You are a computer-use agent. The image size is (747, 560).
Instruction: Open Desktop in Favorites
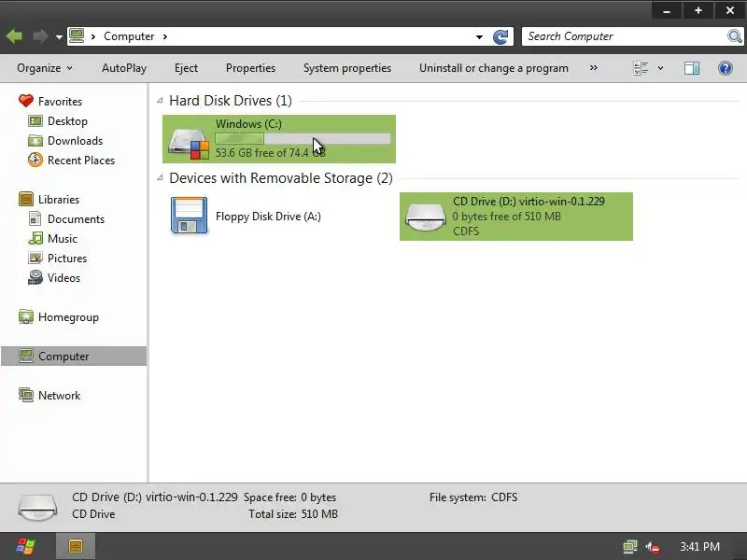67,121
